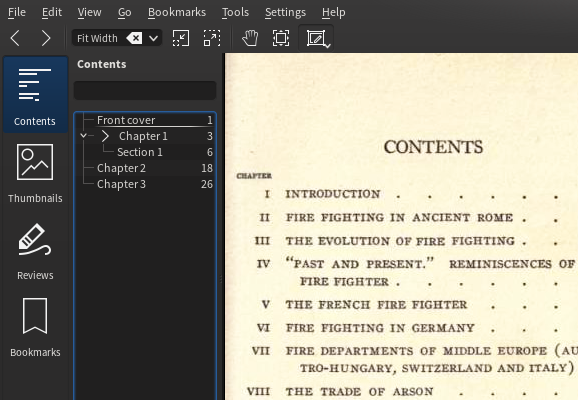
Task: Toggle the annotation tool button
Action: coord(315,38)
